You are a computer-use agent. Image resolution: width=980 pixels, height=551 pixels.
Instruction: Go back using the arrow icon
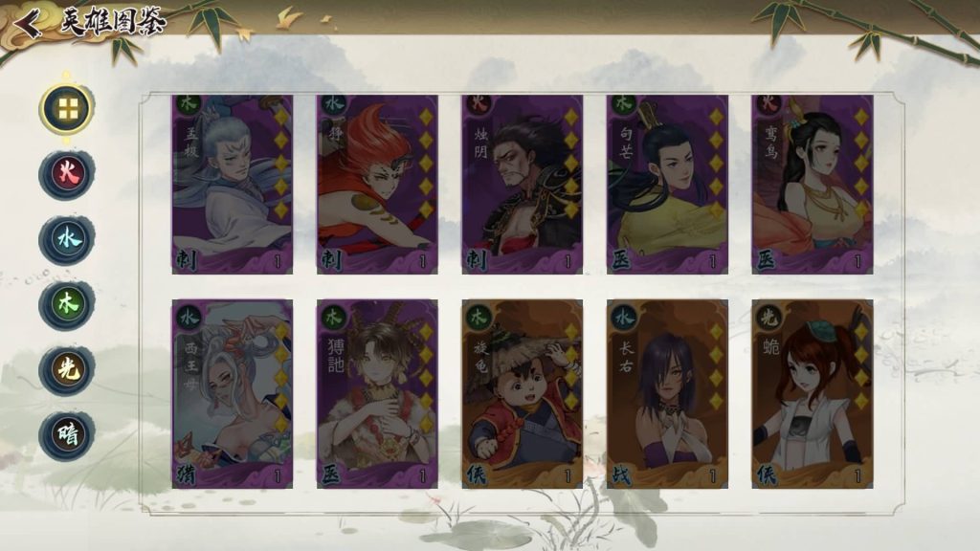pyautogui.click(x=27, y=24)
